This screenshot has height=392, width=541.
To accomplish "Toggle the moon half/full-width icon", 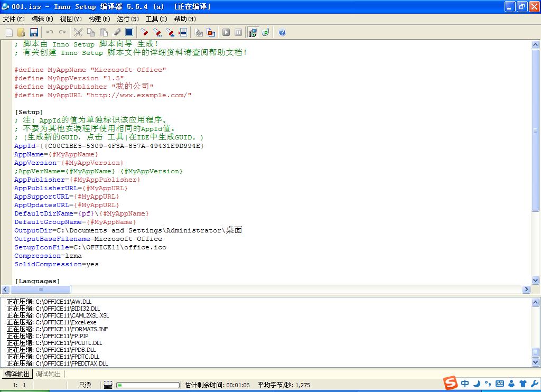I will pyautogui.click(x=477, y=384).
